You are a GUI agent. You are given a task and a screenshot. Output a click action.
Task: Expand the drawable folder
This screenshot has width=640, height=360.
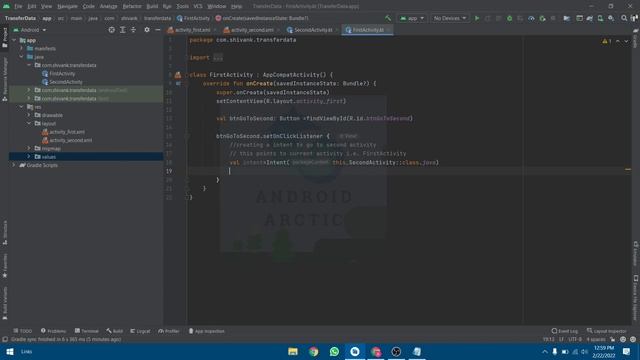coord(29,115)
